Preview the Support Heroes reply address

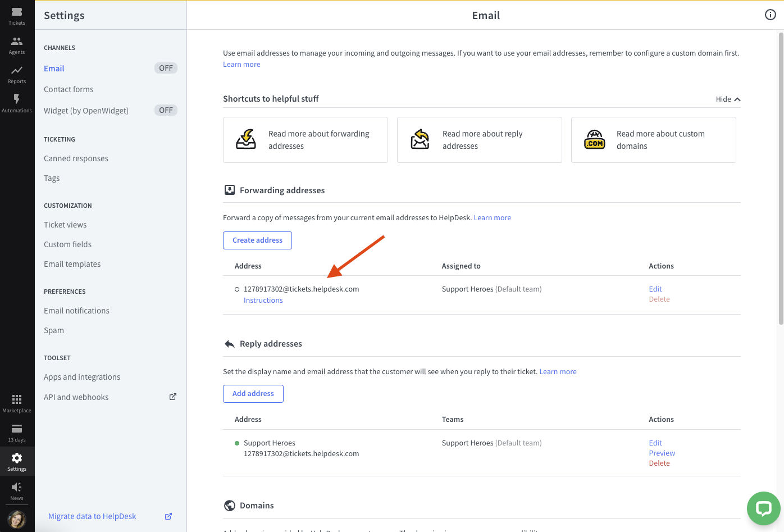(662, 453)
